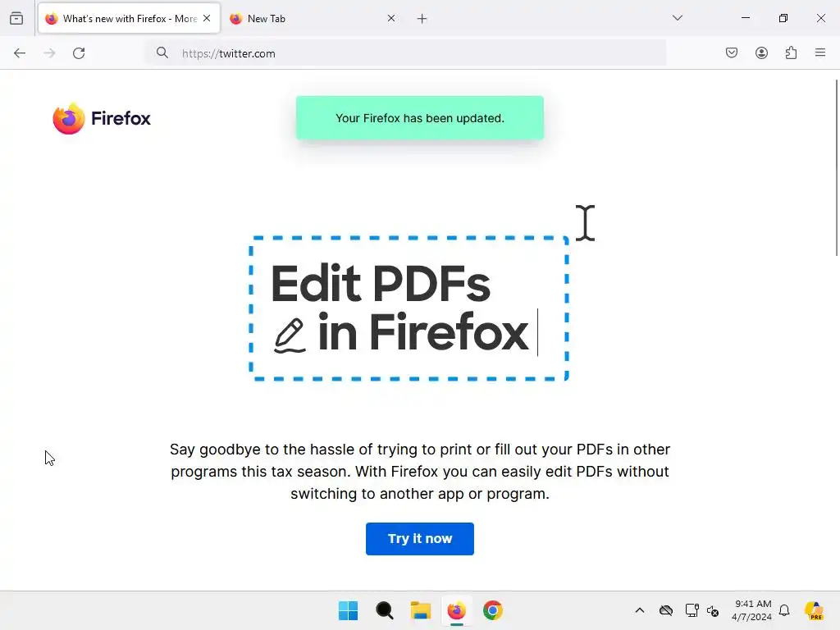The width and height of the screenshot is (840, 630).
Task: Click the Your Firefox has been updated banner
Action: (x=420, y=118)
